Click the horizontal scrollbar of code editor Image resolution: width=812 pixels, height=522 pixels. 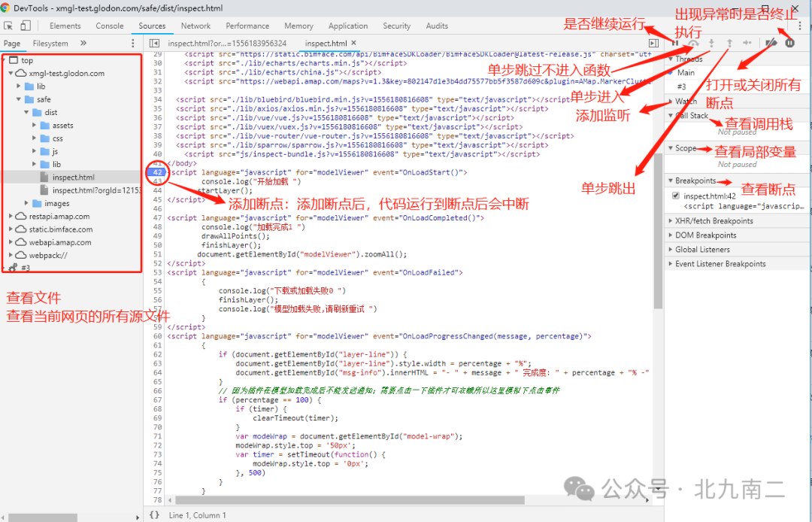coord(350,500)
